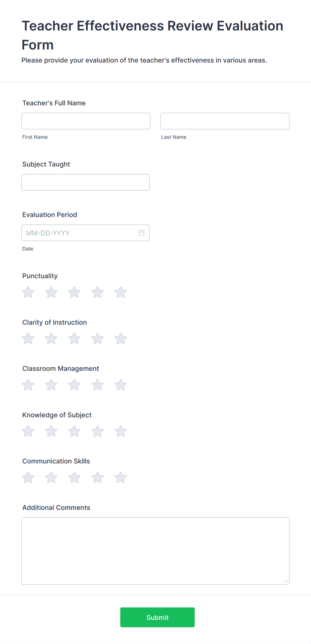The height and width of the screenshot is (644, 311).
Task: Click the Last Name text box
Action: [x=224, y=121]
